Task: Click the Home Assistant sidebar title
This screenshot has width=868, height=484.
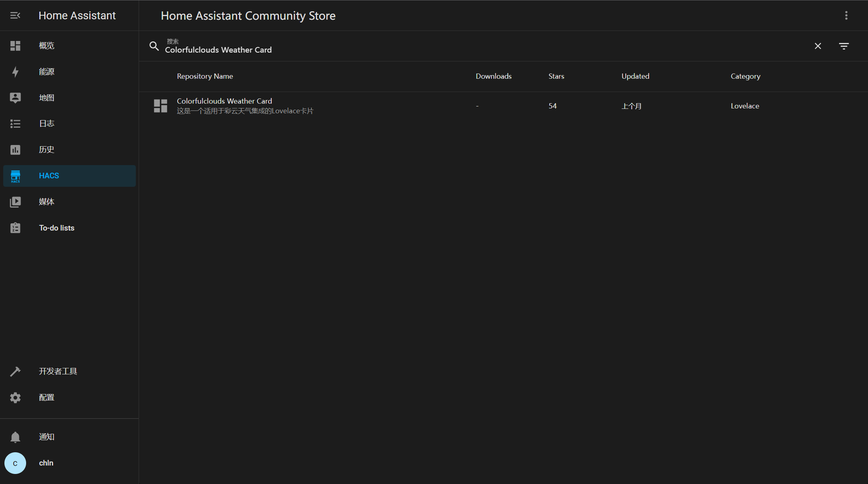Action: coord(77,15)
